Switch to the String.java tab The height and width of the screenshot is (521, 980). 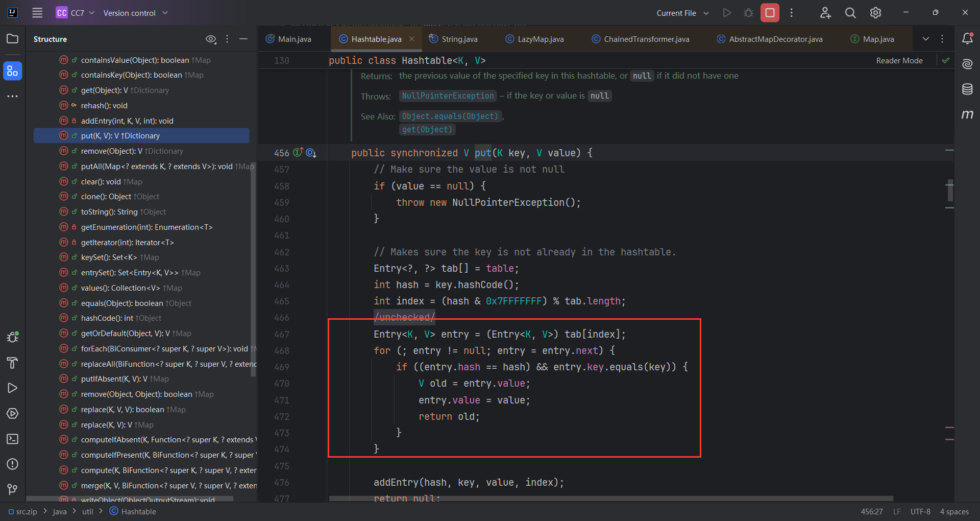(x=454, y=39)
